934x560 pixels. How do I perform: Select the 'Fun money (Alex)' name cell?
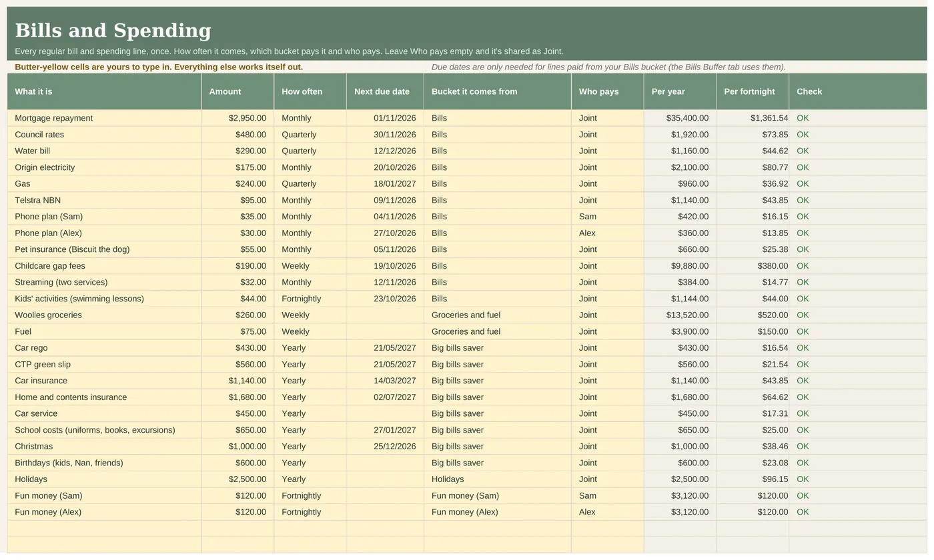pos(104,512)
